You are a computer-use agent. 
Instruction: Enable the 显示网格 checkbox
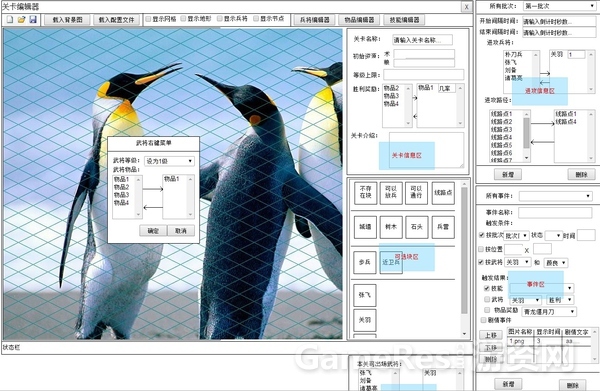(148, 19)
